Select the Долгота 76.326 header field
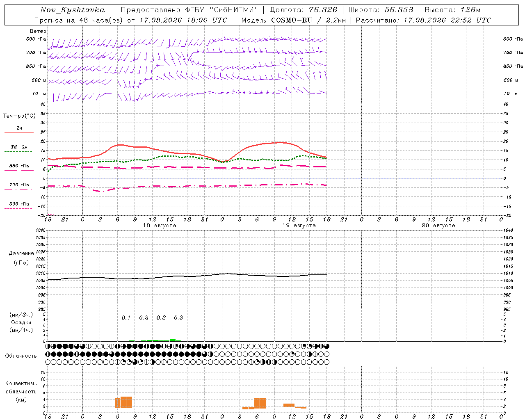The height and width of the screenshot is (420, 525). 304,10
